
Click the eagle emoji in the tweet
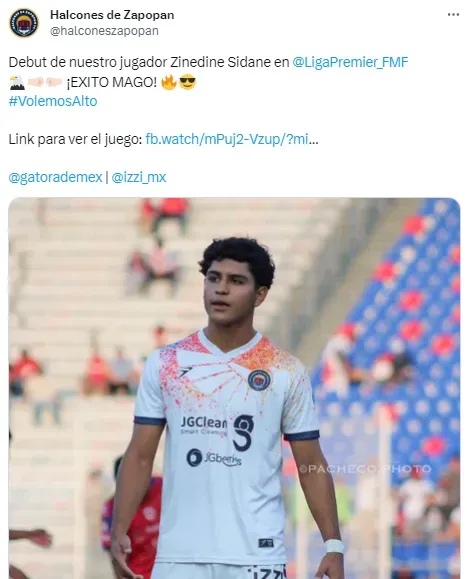pyautogui.click(x=17, y=82)
